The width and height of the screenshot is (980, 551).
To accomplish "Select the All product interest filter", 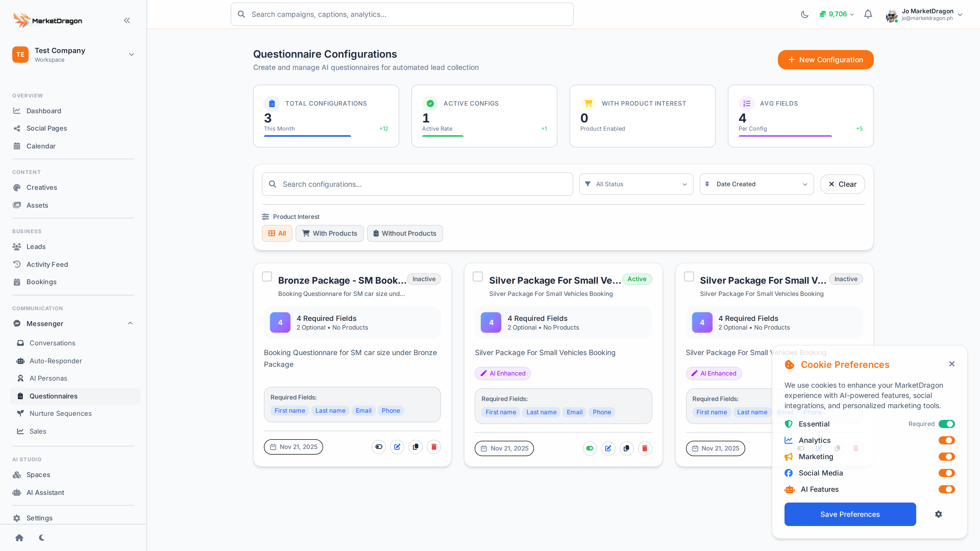I will point(277,233).
